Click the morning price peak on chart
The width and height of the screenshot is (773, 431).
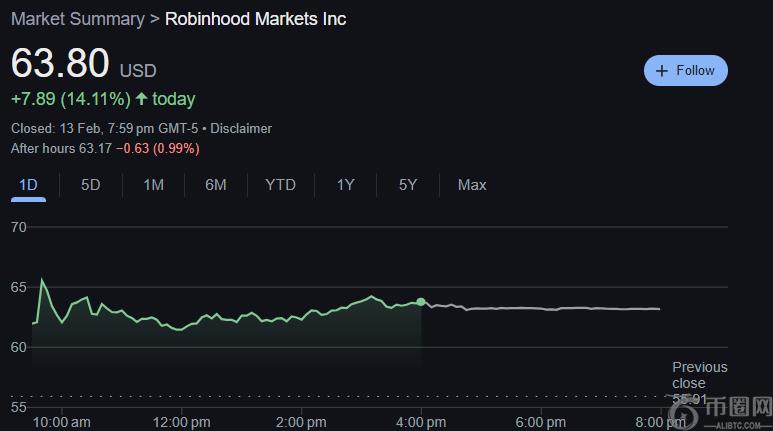coord(42,280)
